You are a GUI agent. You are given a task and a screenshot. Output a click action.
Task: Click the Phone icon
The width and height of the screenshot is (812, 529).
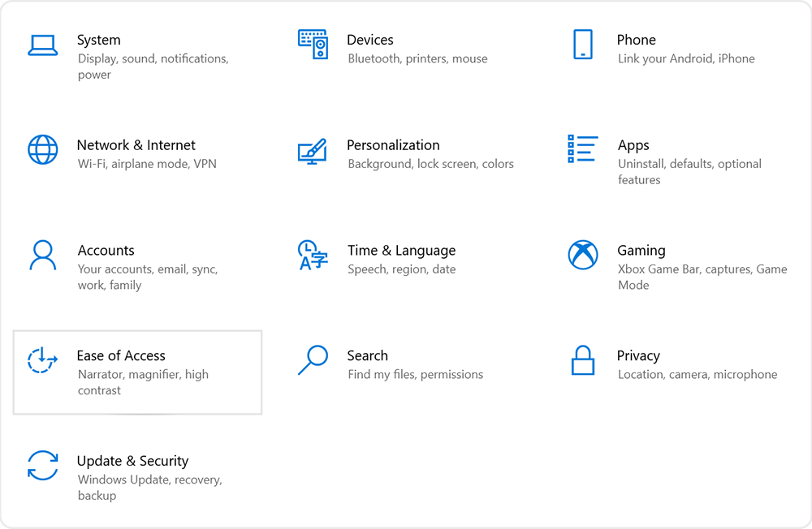click(582, 45)
